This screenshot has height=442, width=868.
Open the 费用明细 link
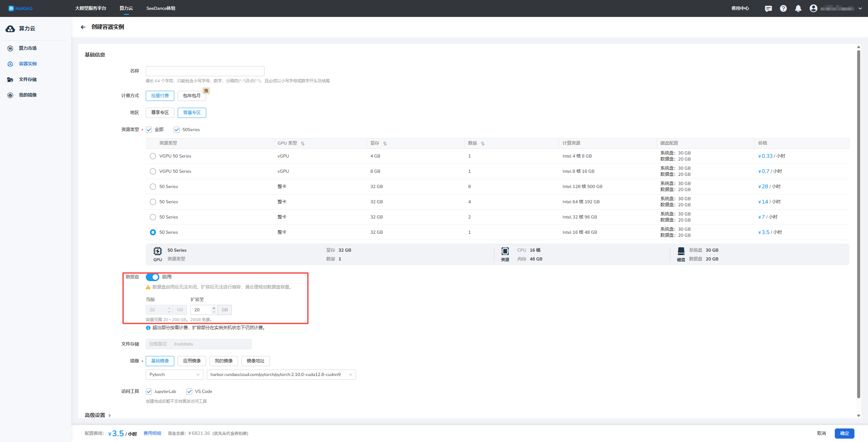coord(152,434)
